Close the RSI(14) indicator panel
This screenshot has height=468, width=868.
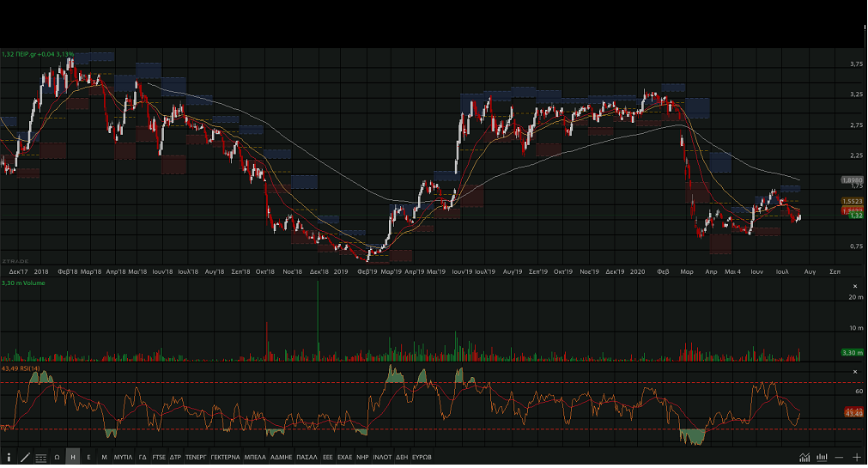(x=854, y=372)
